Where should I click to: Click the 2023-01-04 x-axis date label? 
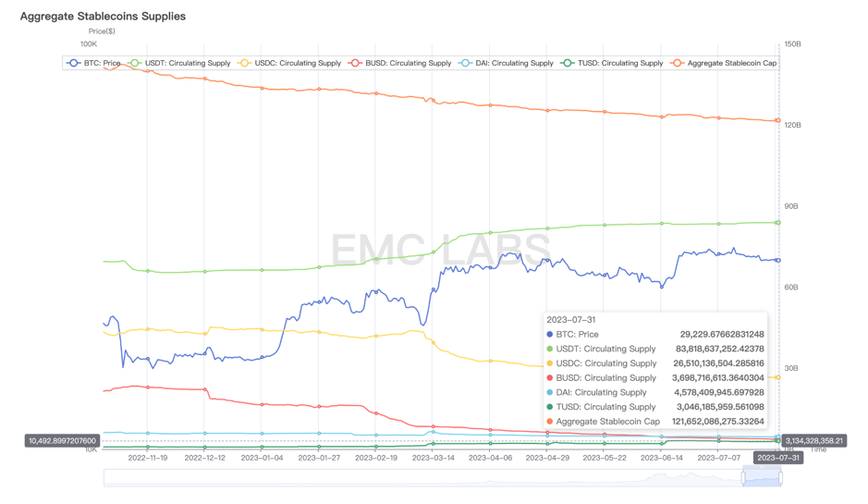pos(263,457)
